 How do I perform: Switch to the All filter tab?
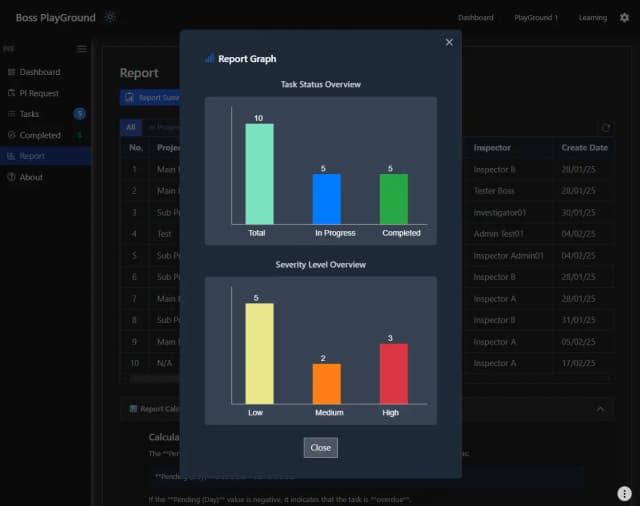point(131,127)
